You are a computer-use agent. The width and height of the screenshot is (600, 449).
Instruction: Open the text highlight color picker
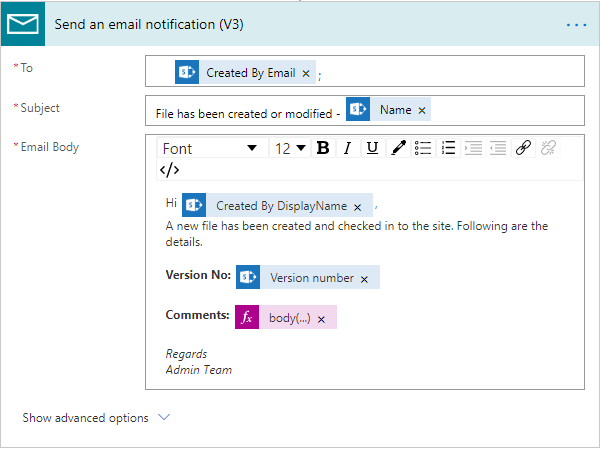click(x=398, y=148)
